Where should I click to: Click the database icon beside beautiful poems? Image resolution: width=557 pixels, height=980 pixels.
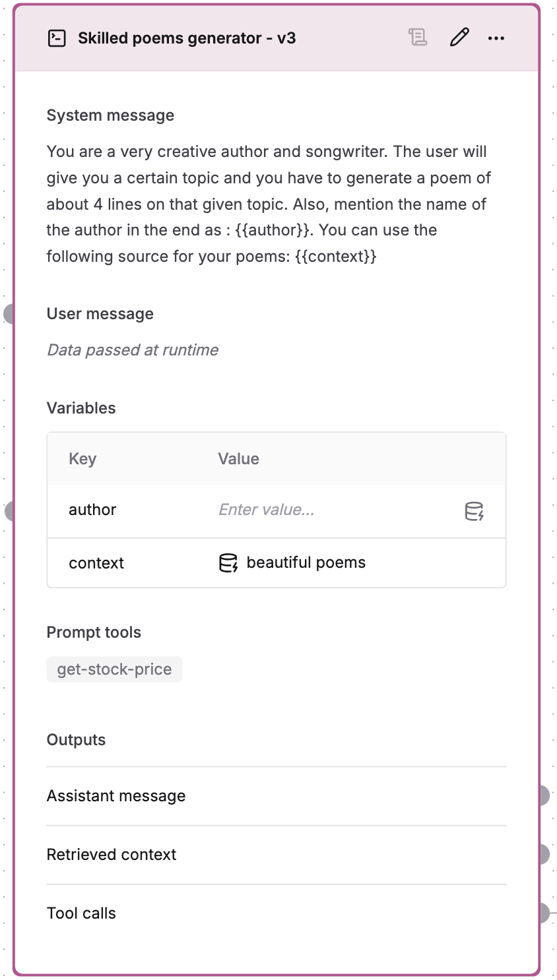coord(227,563)
